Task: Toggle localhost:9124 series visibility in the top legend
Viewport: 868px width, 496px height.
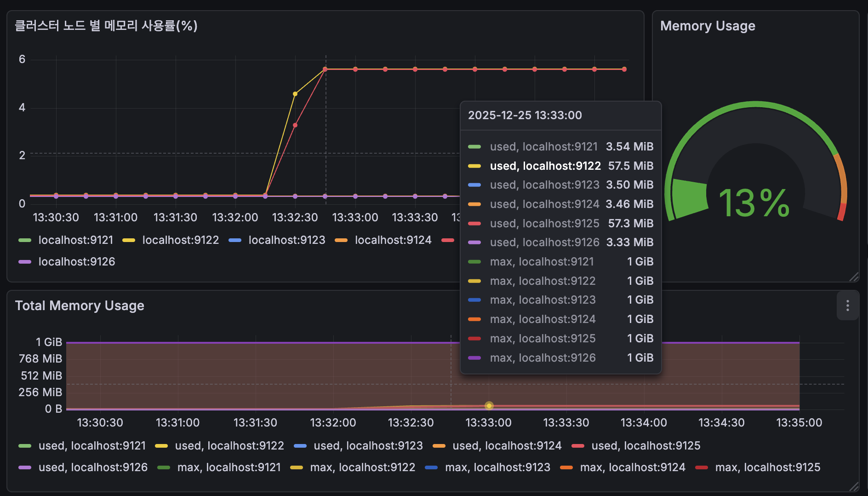Action: [x=393, y=240]
